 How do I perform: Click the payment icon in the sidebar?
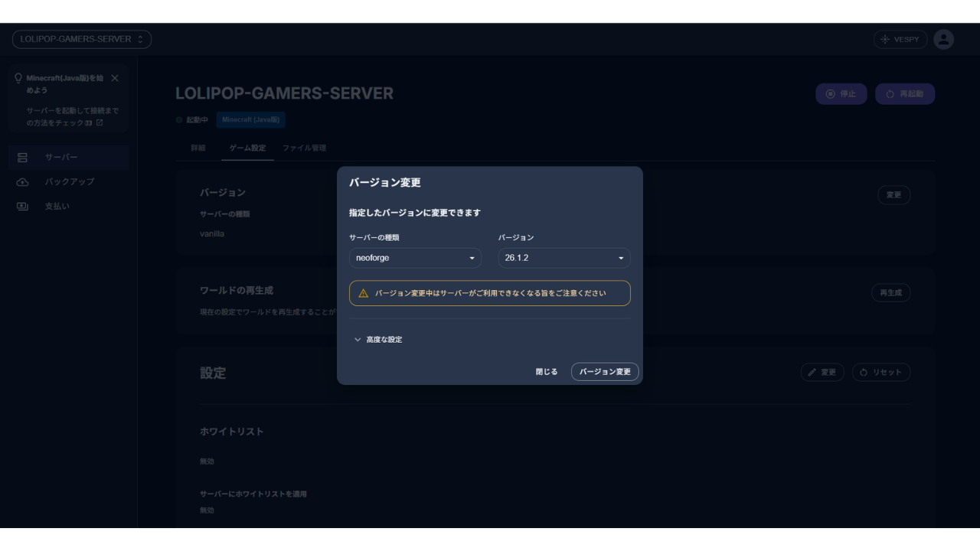click(22, 206)
